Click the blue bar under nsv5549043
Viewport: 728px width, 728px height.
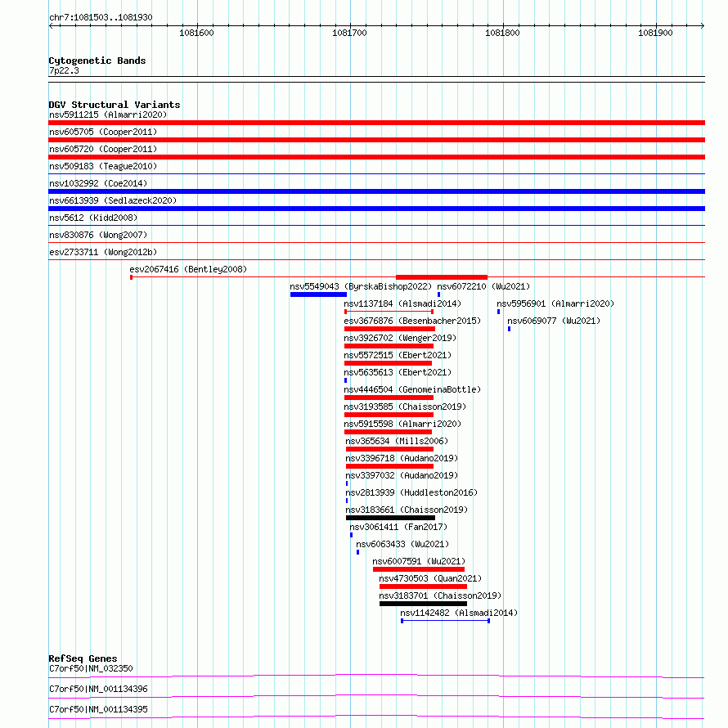[x=318, y=294]
